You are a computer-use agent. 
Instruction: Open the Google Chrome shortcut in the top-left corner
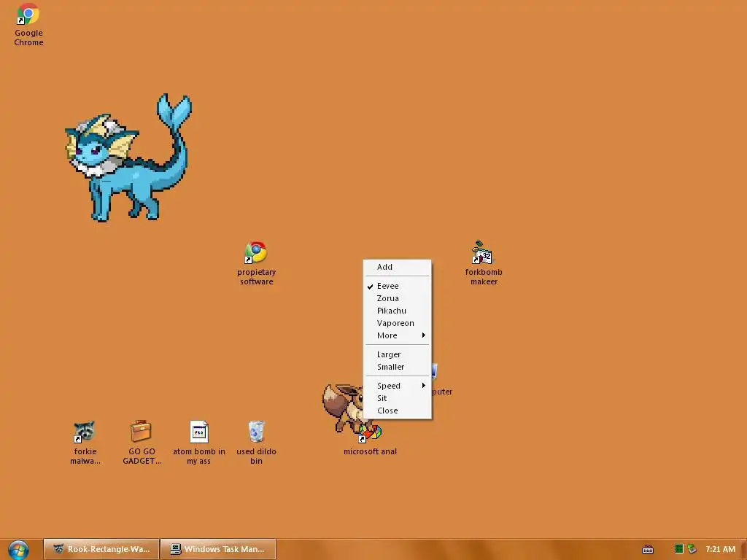tap(28, 25)
